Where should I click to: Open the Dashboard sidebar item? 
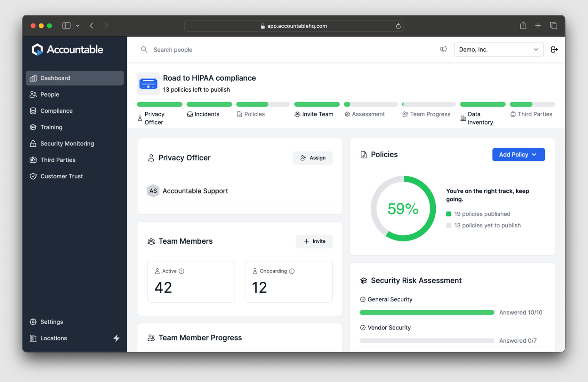tap(75, 78)
